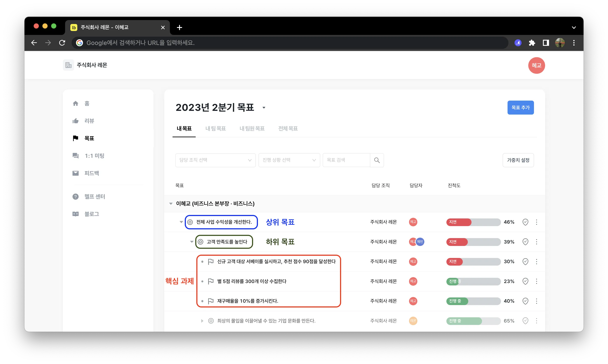Click the 혜교 assignee avatar in 재구매율 row
The width and height of the screenshot is (608, 364).
point(413,301)
